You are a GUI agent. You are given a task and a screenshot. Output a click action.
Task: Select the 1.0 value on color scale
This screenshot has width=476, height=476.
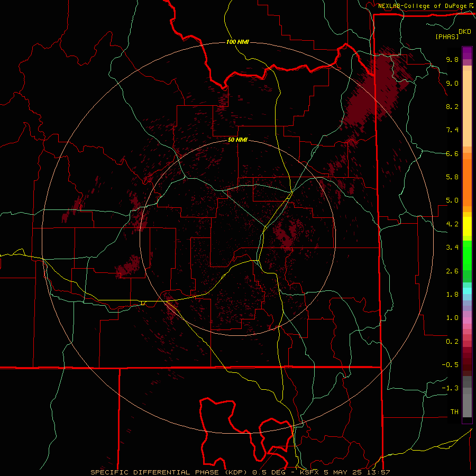(452, 318)
